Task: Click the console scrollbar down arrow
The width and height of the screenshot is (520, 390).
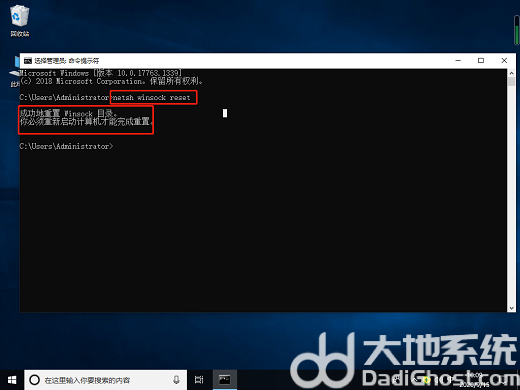Action: tap(511, 308)
